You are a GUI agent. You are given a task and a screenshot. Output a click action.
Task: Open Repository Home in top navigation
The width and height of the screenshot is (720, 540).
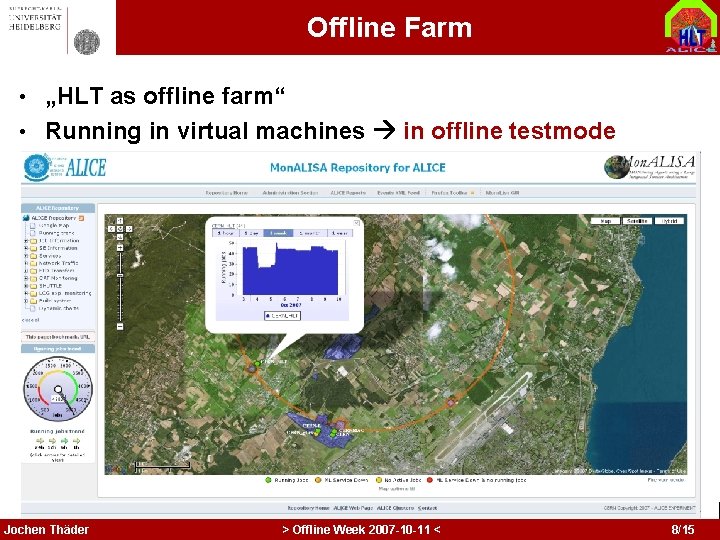coord(226,193)
